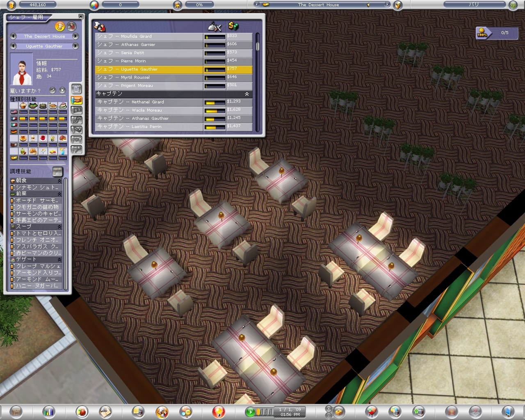This screenshot has width=525, height=420.
Task: Click Uguette Gauthier's portrait
Action: [x=21, y=69]
